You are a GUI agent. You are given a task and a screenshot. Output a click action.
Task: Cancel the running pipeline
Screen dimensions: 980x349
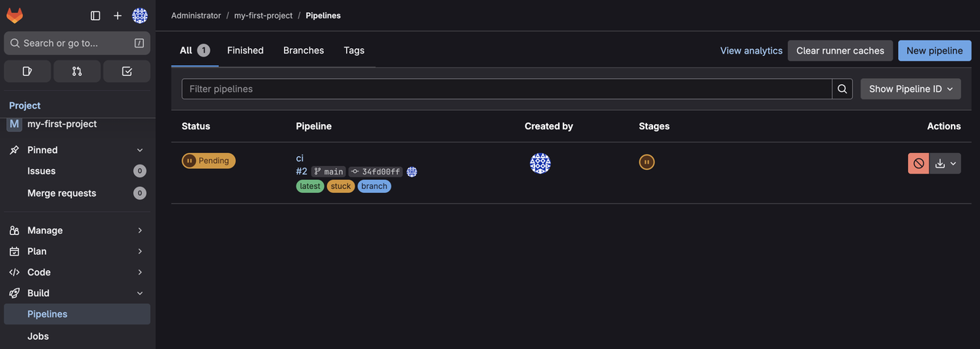click(x=918, y=163)
